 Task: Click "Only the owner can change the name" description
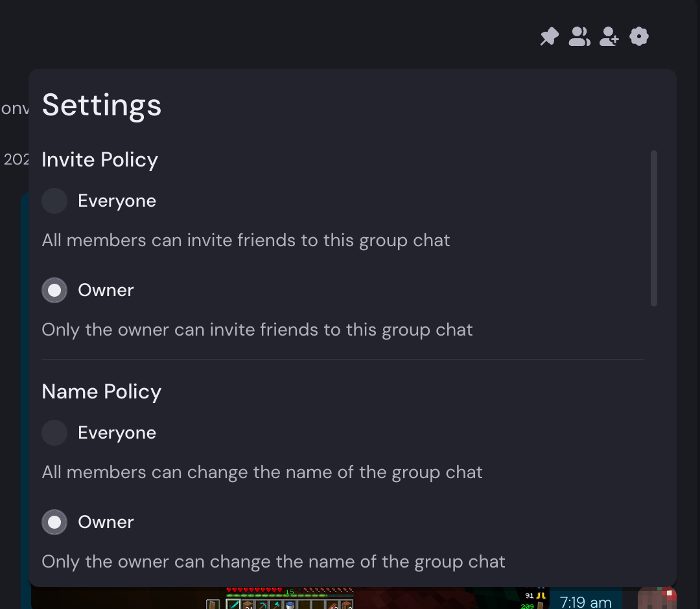point(274,562)
